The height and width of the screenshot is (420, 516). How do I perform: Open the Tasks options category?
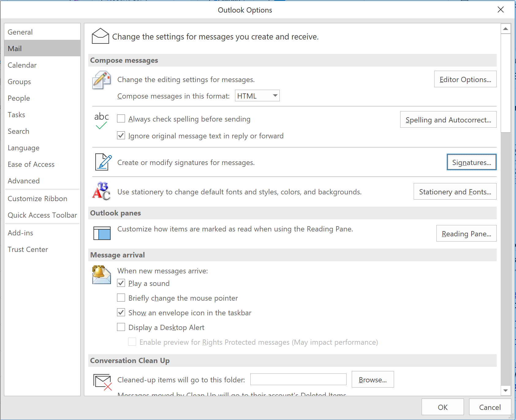click(x=42, y=114)
